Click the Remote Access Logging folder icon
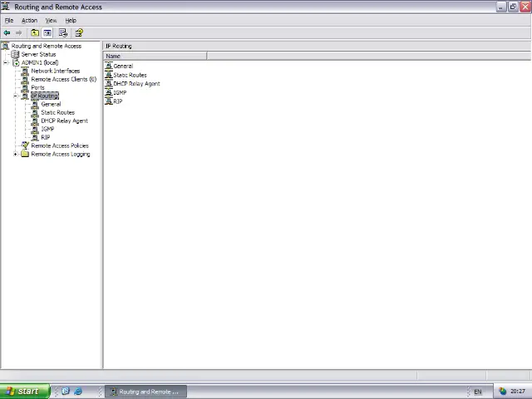Image resolution: width=532 pixels, height=399 pixels. coord(25,154)
